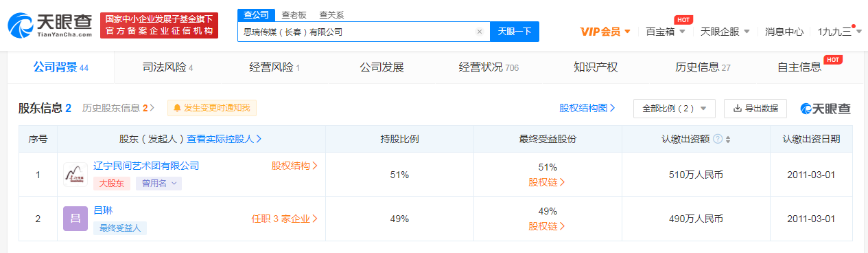This screenshot has width=868, height=253.
Task: Click the 大股东 tag
Action: click(111, 184)
